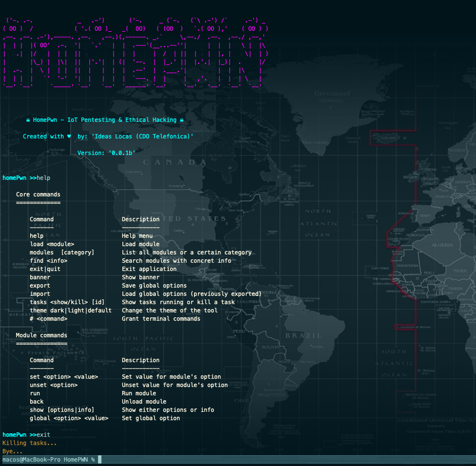Screen dimensions: 476x466
Task: Click the 'Command' header under Module commands
Action: coord(41,360)
